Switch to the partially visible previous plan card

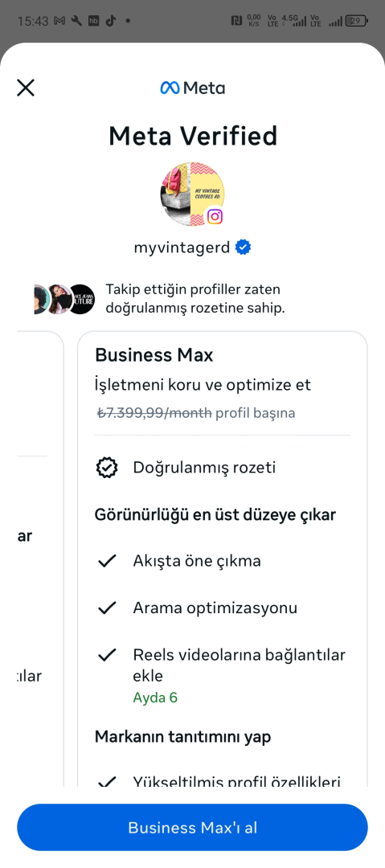pyautogui.click(x=40, y=559)
